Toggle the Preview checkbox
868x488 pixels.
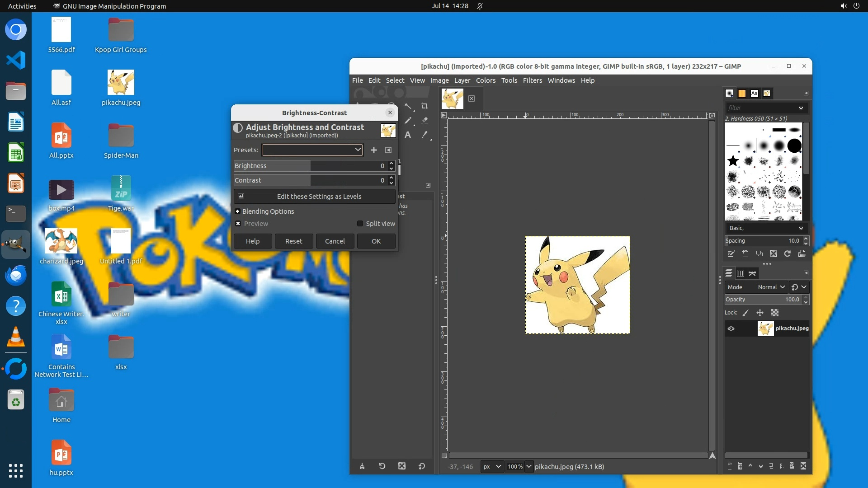[238, 224]
